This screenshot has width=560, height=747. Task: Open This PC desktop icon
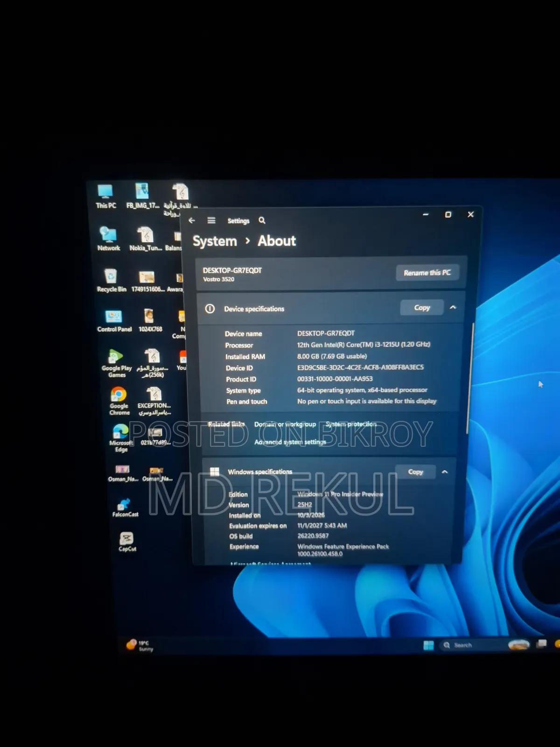106,196
